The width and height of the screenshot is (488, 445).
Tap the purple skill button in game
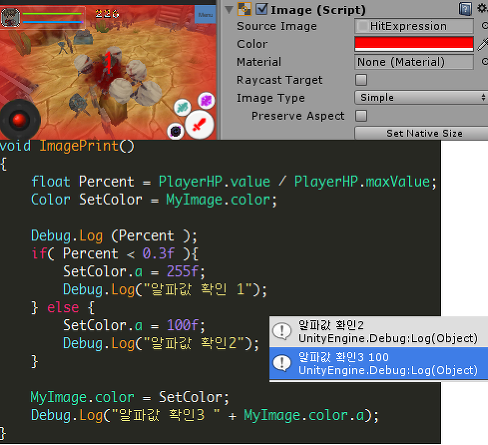(206, 100)
